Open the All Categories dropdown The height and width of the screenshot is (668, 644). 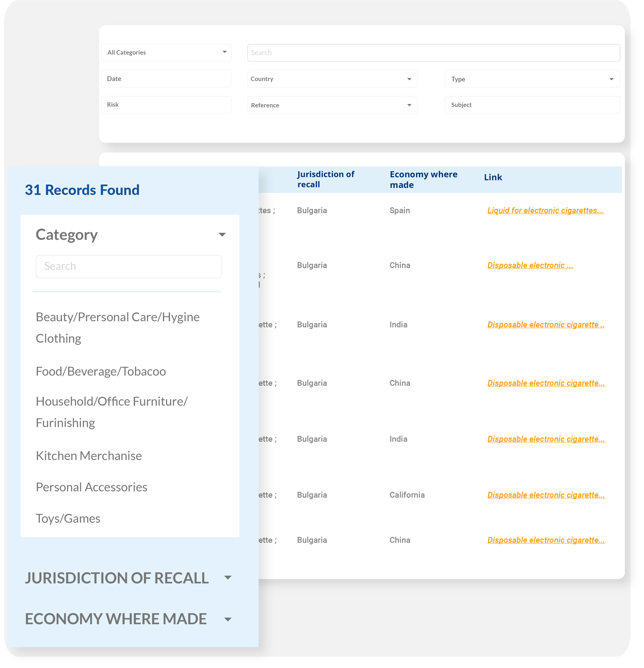tap(166, 53)
